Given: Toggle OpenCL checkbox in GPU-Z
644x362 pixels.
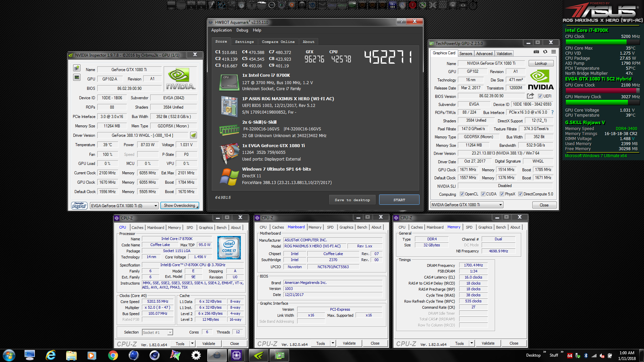Looking at the screenshot, I should (x=462, y=194).
